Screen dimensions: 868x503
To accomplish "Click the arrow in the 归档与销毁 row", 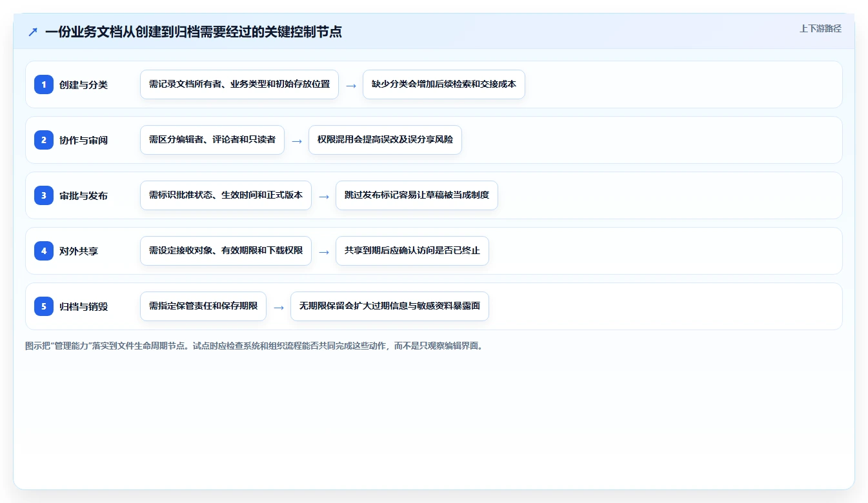I will [x=279, y=307].
